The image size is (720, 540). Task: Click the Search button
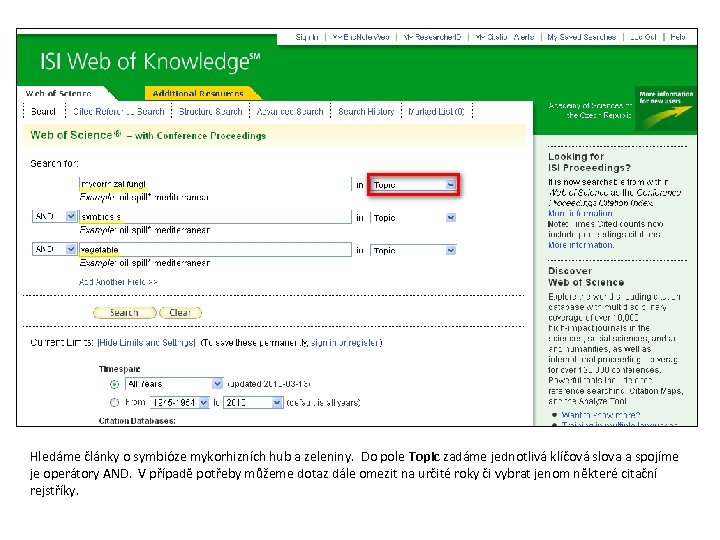124,313
